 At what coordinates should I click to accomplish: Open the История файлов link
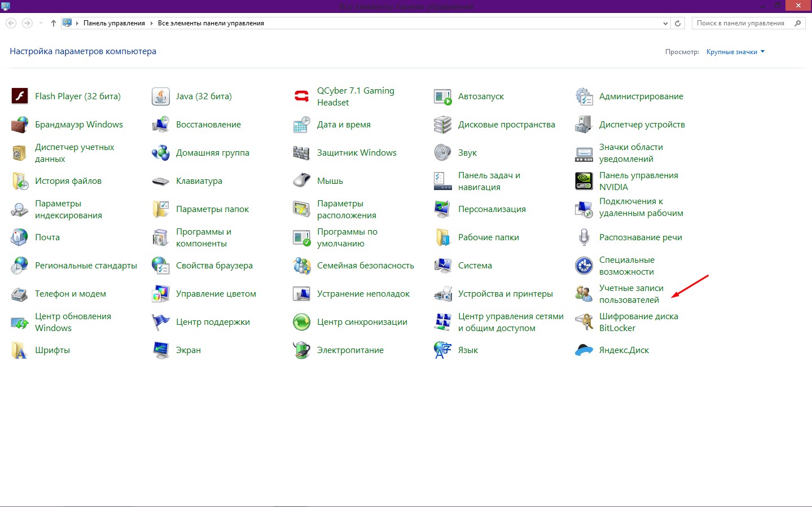(x=68, y=181)
